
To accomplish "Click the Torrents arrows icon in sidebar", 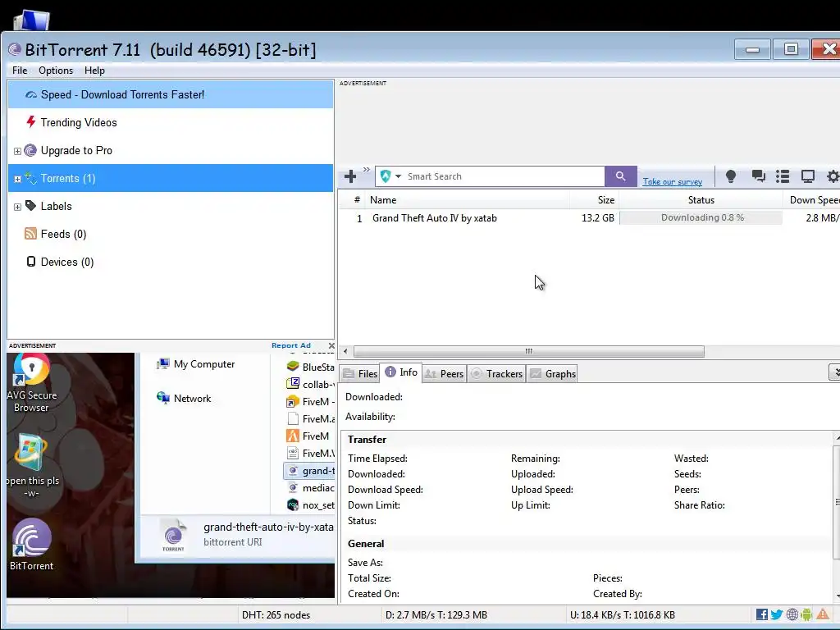I will (x=30, y=178).
